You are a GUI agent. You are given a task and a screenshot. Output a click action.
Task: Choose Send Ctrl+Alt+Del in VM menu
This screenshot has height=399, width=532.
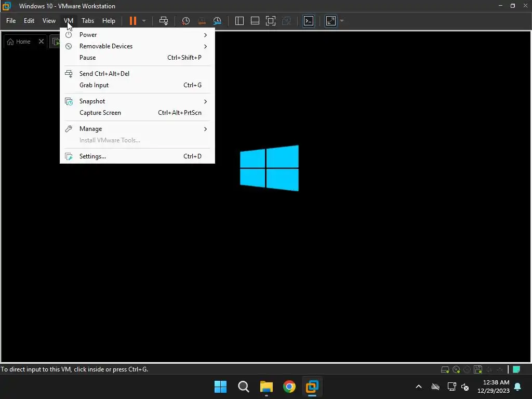coord(137,74)
